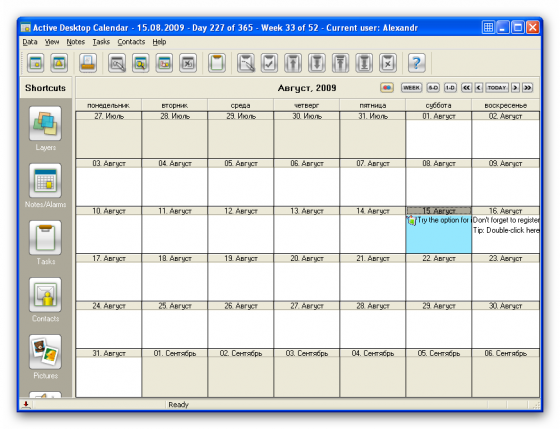Open the Contacts menu in menu bar
The height and width of the screenshot is (429, 560).
pos(131,42)
